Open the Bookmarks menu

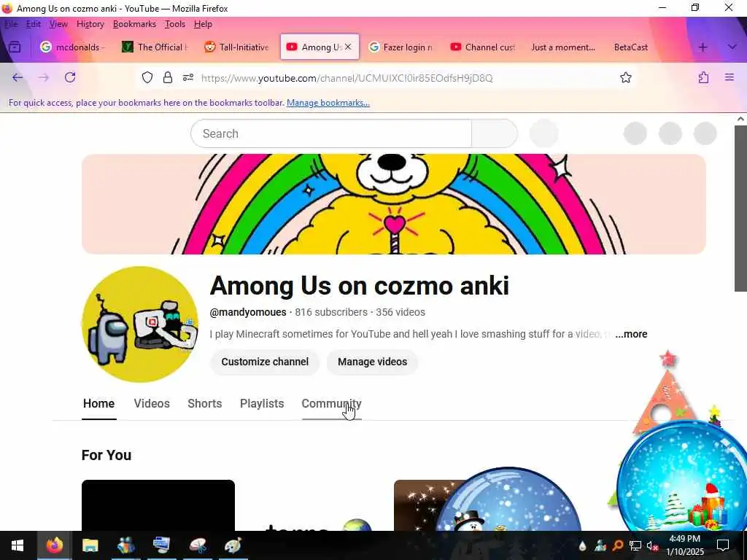point(134,24)
